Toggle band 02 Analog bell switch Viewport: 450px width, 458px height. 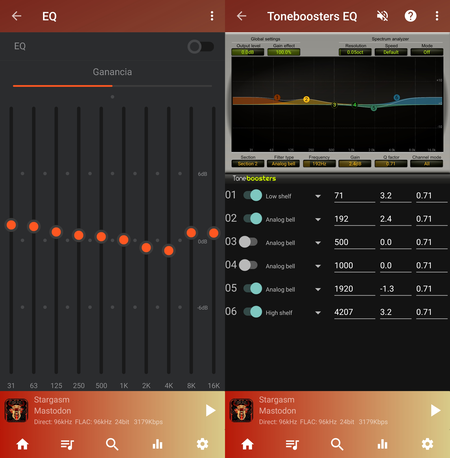point(253,219)
